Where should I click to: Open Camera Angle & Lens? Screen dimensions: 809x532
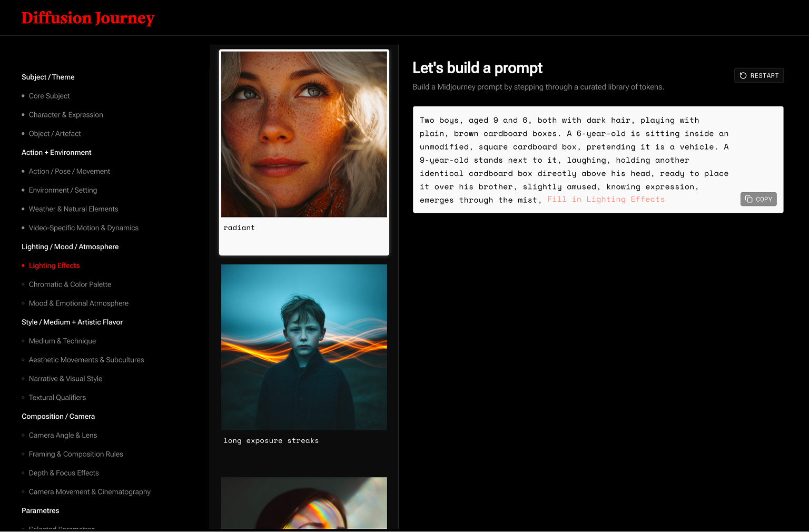click(63, 435)
